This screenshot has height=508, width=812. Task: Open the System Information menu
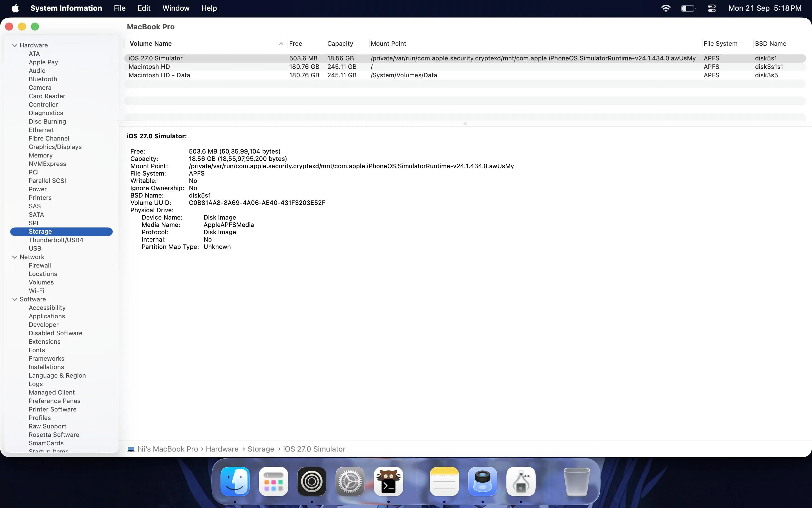(66, 8)
